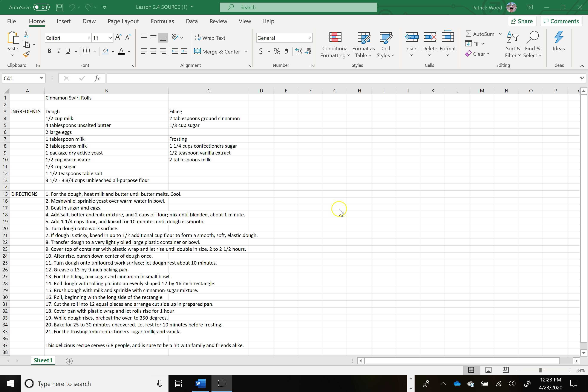Toggle Bold formatting
The image size is (588, 392).
[49, 51]
